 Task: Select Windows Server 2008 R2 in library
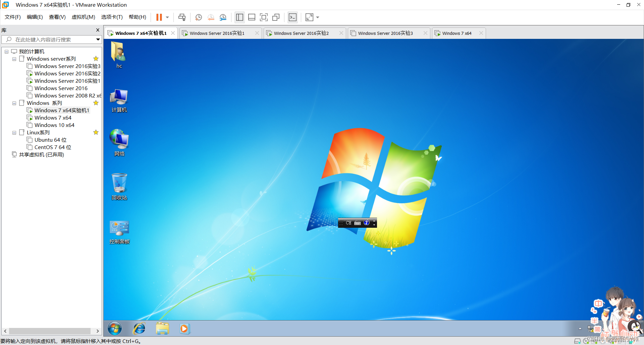pos(64,96)
